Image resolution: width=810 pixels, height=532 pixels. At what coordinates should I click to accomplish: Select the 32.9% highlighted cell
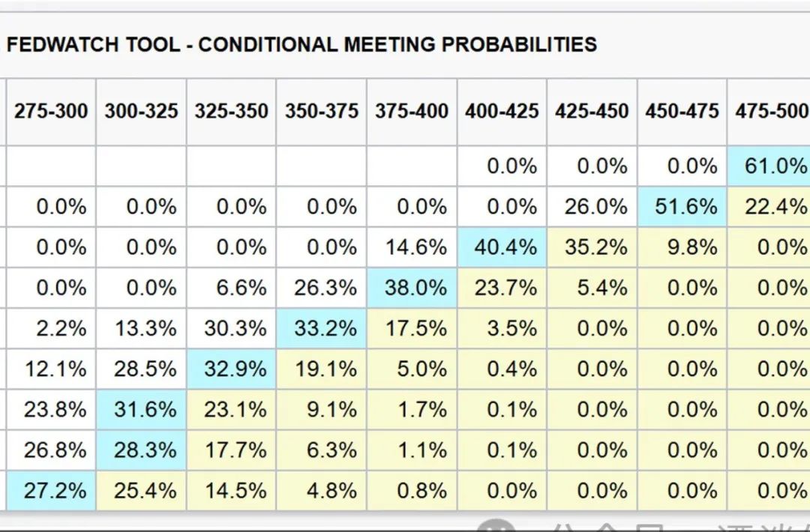(x=235, y=369)
